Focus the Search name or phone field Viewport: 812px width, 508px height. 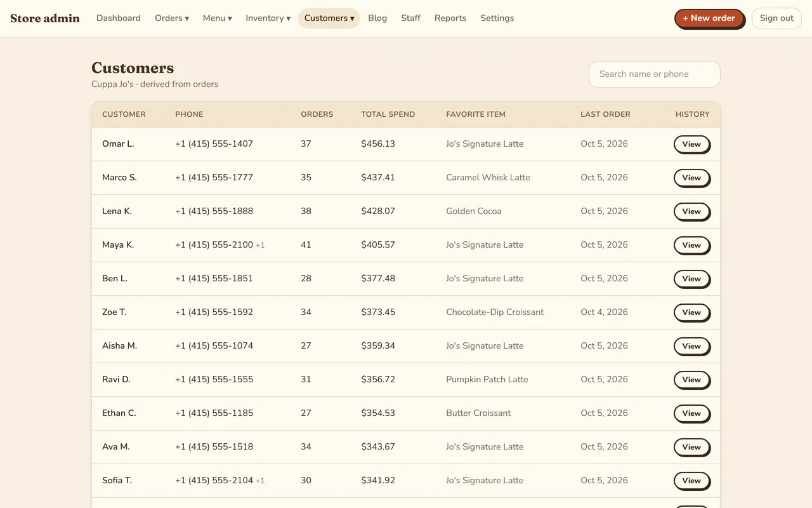[x=655, y=74]
